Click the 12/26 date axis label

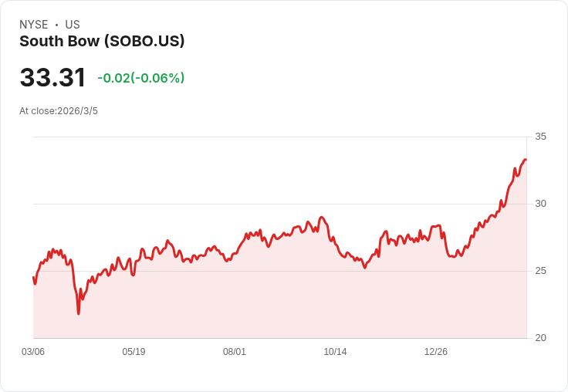[436, 352]
